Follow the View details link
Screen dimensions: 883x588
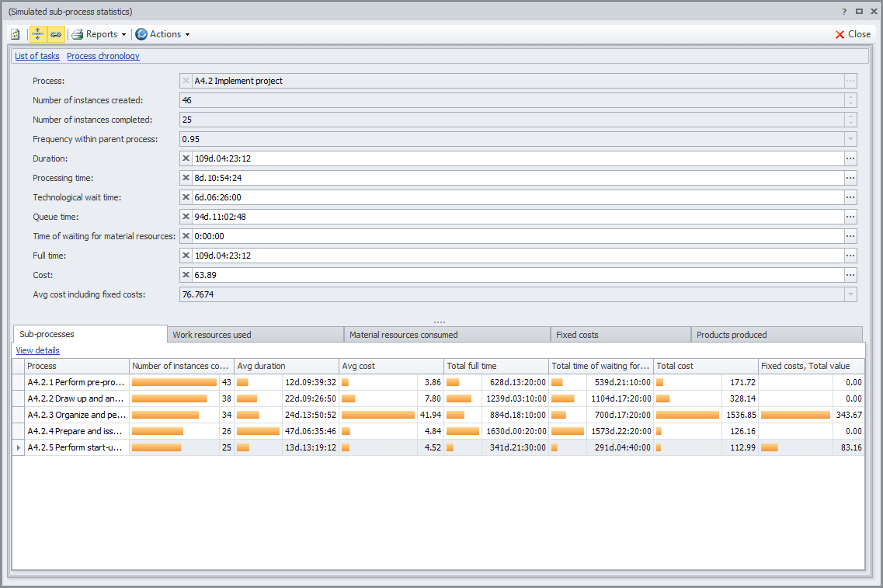pyautogui.click(x=37, y=350)
